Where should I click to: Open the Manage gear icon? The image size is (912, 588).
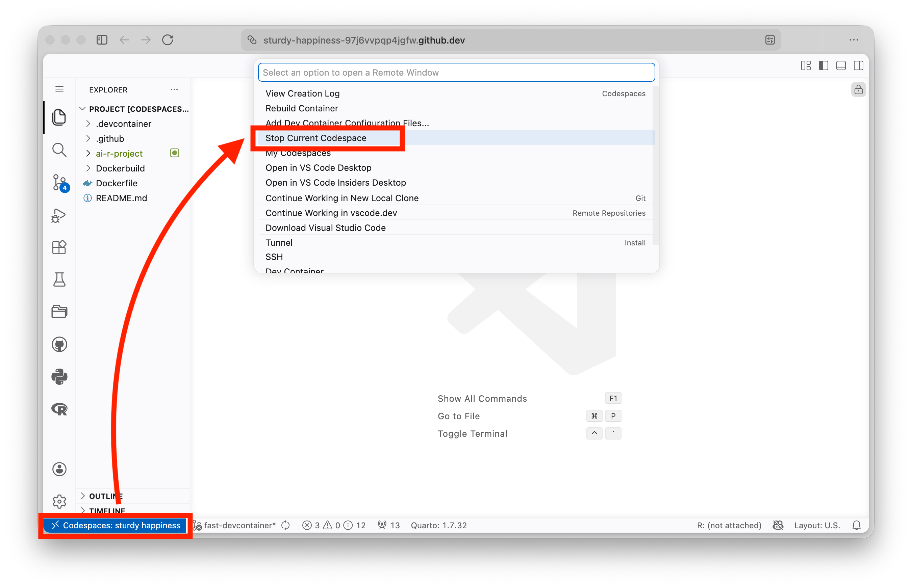[59, 501]
